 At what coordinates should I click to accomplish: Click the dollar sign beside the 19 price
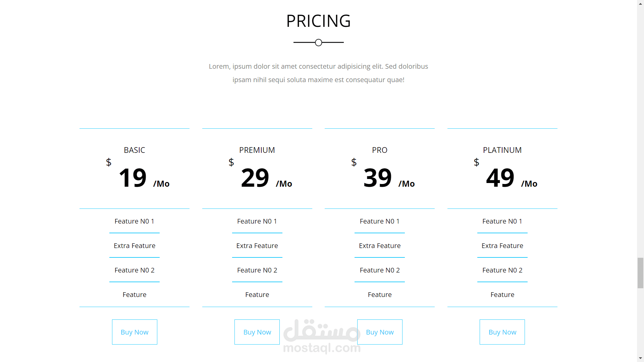click(x=109, y=162)
